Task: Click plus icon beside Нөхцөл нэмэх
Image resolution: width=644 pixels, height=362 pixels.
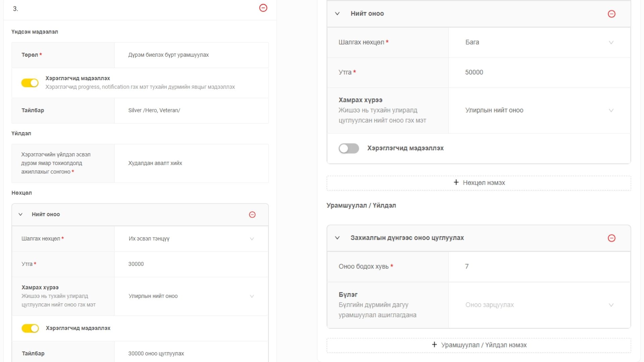Action: [456, 182]
